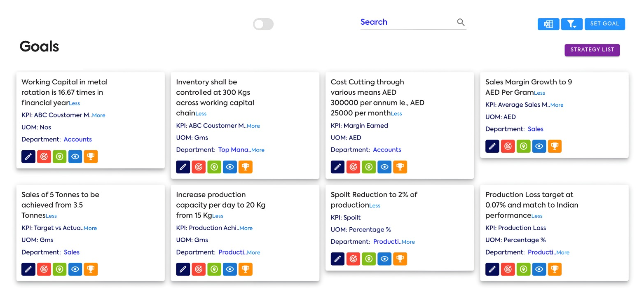Click into the Search input field
This screenshot has height=294, width=644.
(406, 22)
